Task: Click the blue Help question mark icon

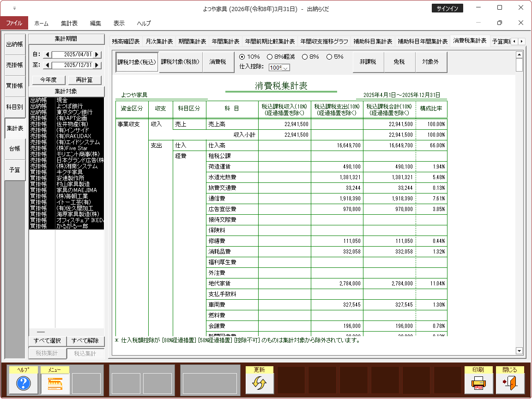Action: click(x=24, y=383)
